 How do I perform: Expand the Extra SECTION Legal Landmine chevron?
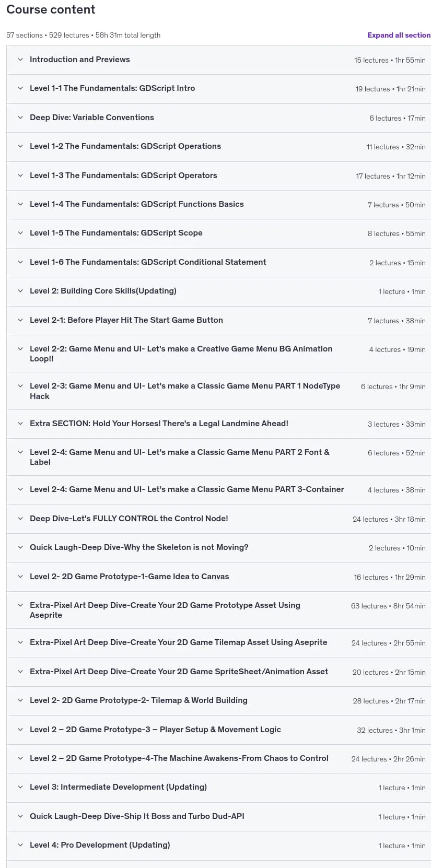pos(20,424)
